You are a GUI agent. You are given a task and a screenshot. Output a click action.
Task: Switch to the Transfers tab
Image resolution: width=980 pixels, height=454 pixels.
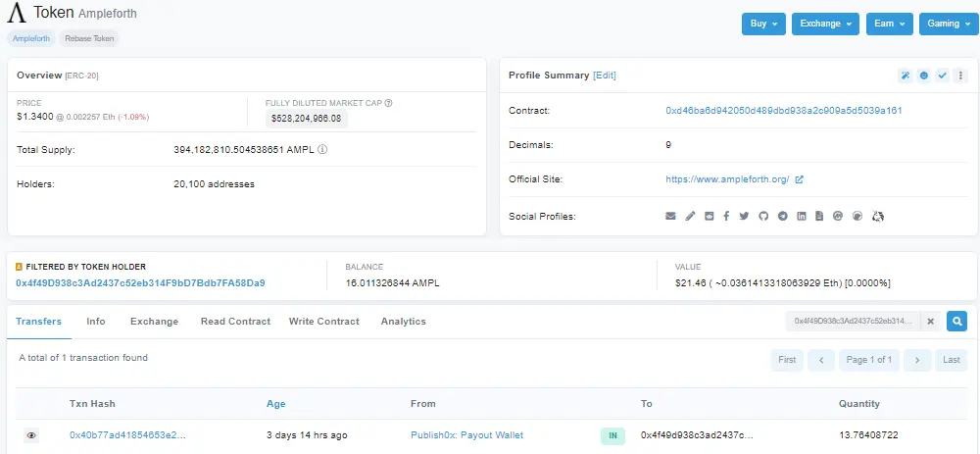[x=39, y=322]
